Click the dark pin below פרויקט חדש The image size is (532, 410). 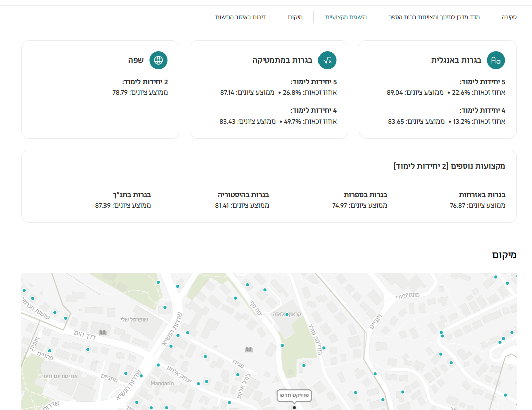coord(294,407)
